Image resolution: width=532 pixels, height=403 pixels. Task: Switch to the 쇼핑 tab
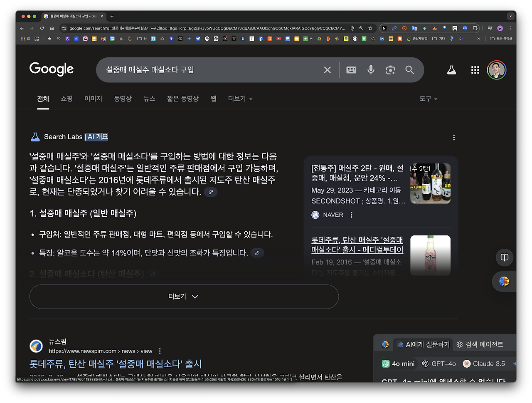(66, 99)
